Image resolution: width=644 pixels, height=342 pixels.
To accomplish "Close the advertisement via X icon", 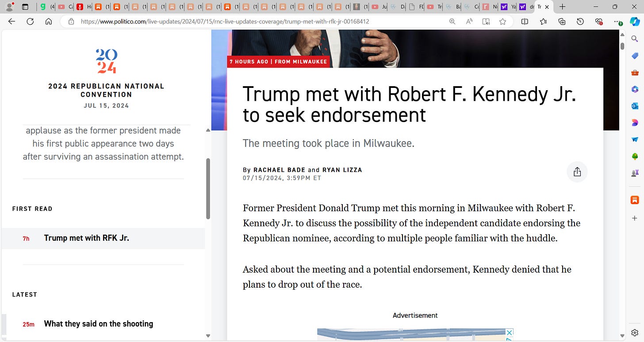I will (x=510, y=332).
